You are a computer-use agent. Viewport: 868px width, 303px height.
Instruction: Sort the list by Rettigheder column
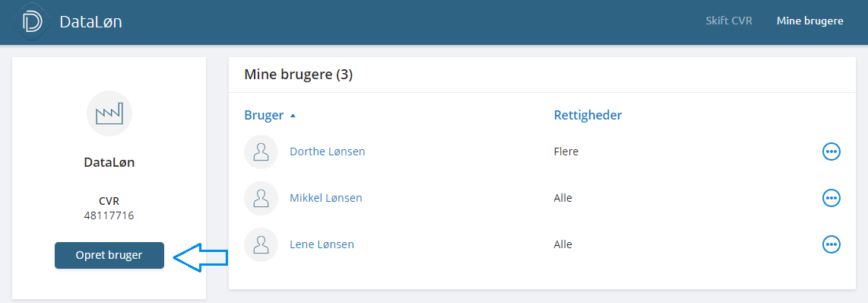click(588, 116)
